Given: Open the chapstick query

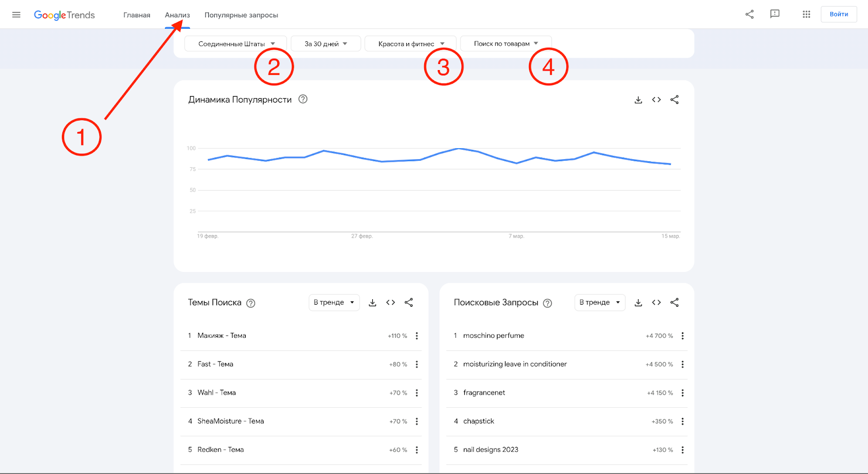Looking at the screenshot, I should click(478, 421).
